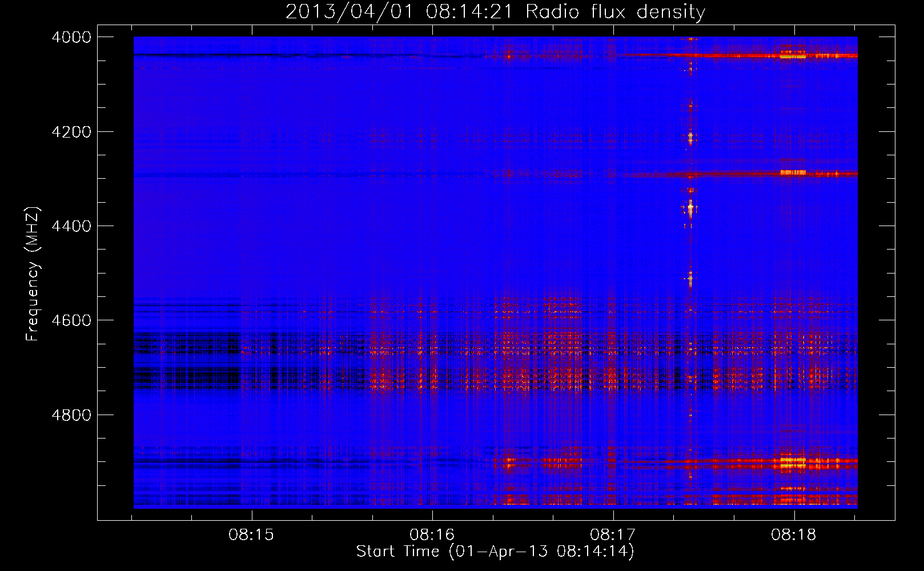This screenshot has height=571, width=924.
Task: Click the 'Start Time (01-Apr-13 08:14:14)' x-axis label
Action: pos(495,552)
